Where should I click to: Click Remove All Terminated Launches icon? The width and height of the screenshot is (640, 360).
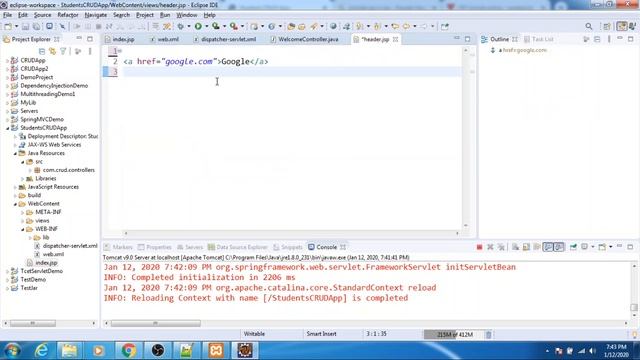501,247
